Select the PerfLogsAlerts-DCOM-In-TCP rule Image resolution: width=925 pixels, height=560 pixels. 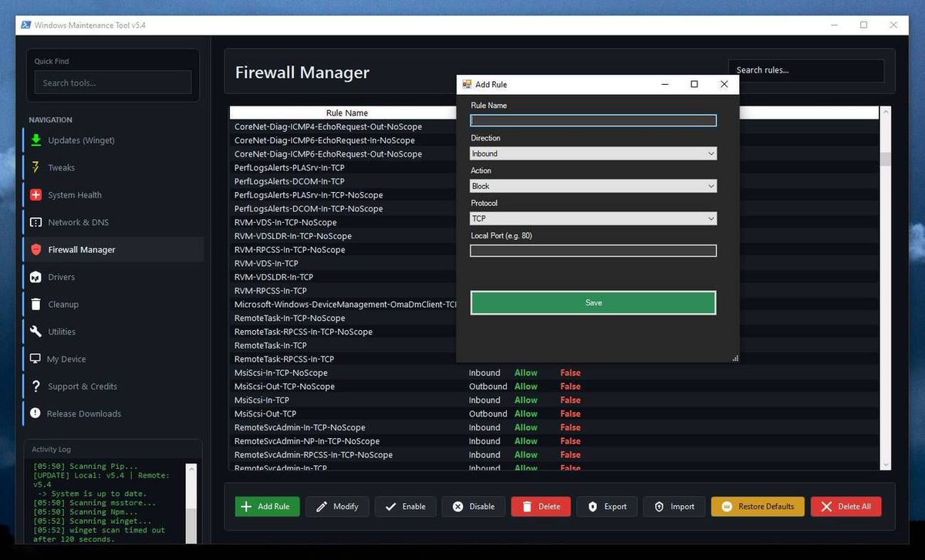coord(343,181)
